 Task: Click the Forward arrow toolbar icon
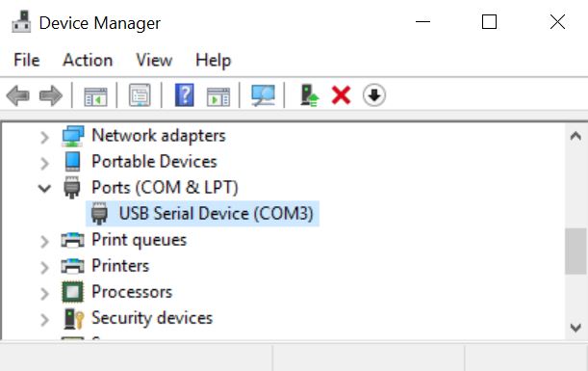(51, 95)
